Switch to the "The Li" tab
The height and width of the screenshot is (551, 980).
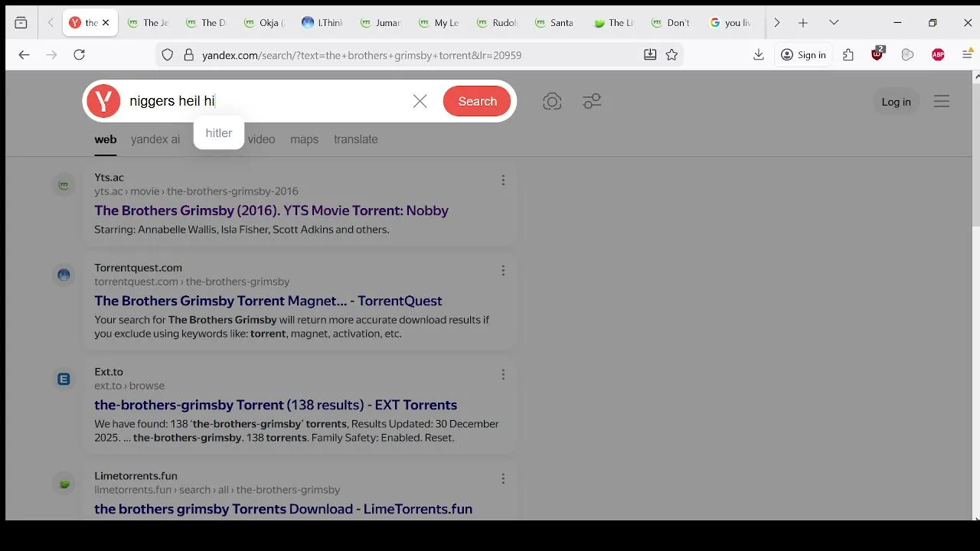click(614, 23)
